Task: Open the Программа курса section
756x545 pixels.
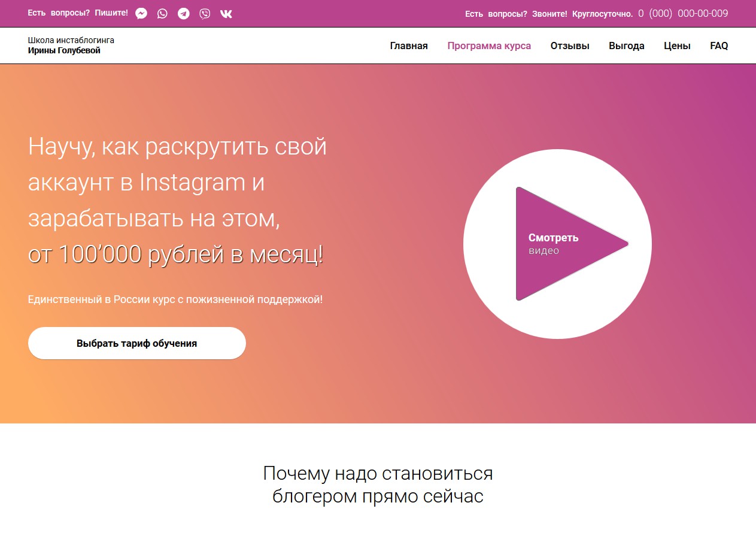Action: pyautogui.click(x=489, y=46)
